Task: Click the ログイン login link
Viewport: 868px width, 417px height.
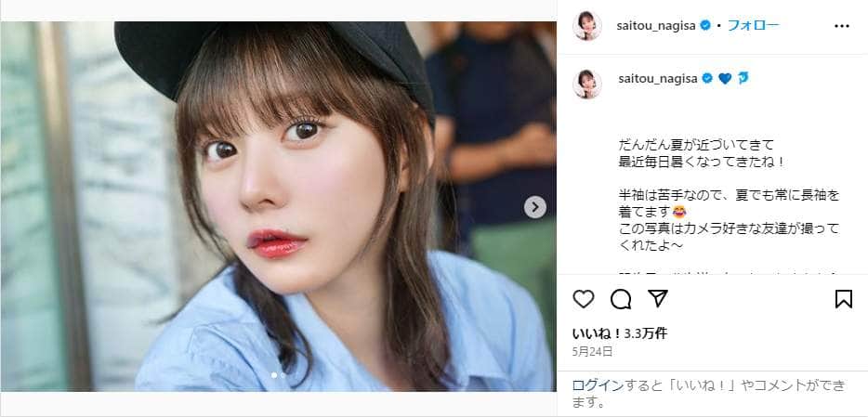Action: point(598,384)
